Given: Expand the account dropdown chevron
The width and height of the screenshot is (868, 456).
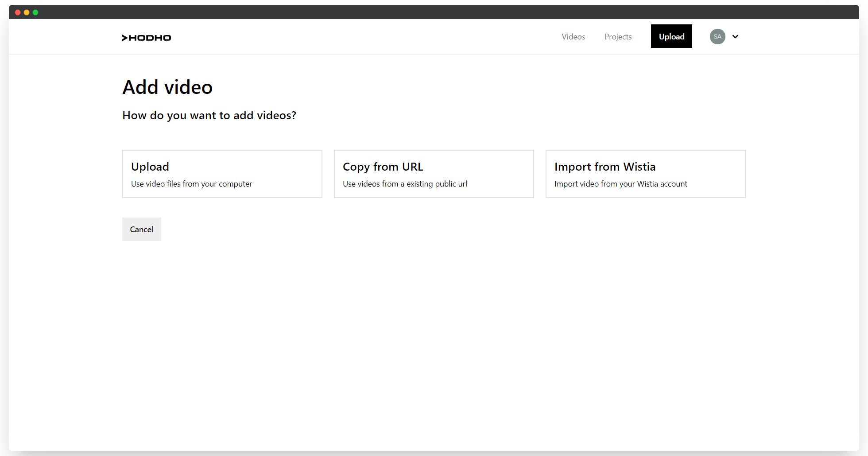Looking at the screenshot, I should click(x=735, y=36).
